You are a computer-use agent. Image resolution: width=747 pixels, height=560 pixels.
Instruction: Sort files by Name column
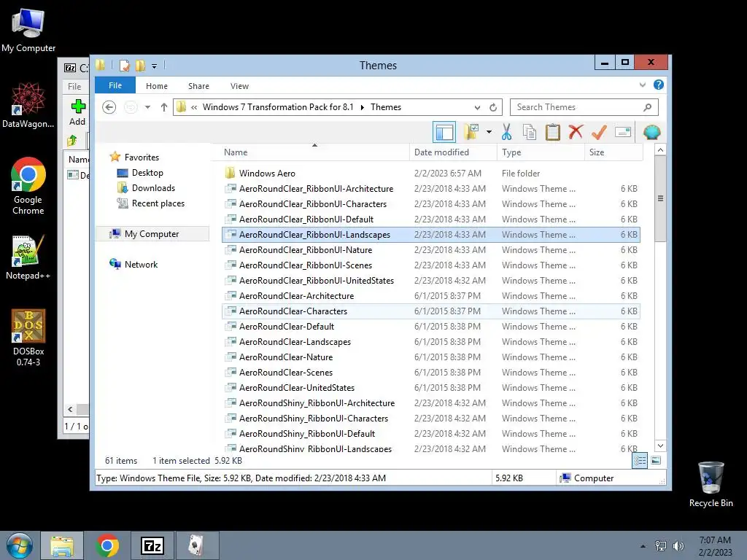pos(314,152)
